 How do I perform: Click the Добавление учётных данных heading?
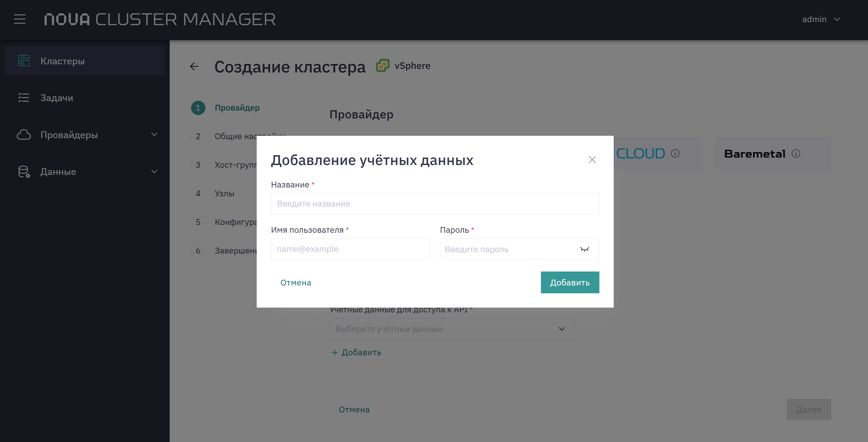pos(372,160)
